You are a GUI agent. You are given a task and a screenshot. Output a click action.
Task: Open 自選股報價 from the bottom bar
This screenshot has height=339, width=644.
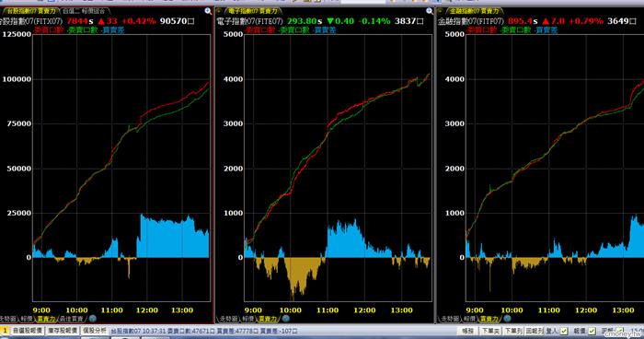coord(27,331)
